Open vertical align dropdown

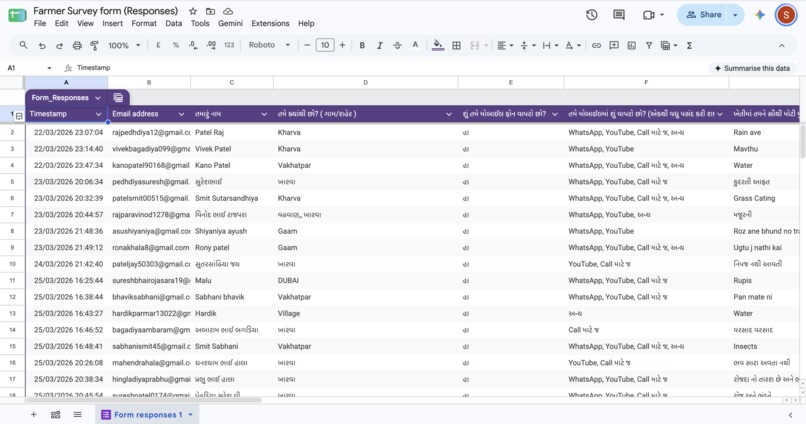pyautogui.click(x=528, y=45)
